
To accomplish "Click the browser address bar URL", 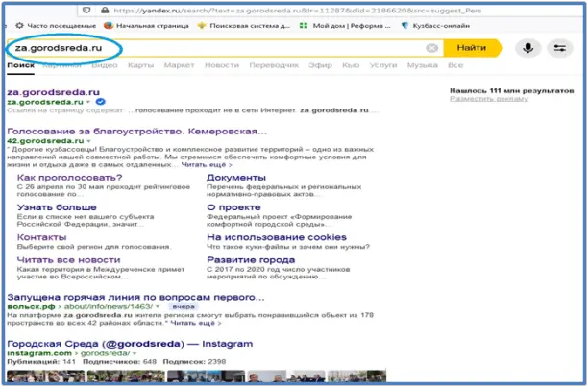I will click(x=298, y=11).
